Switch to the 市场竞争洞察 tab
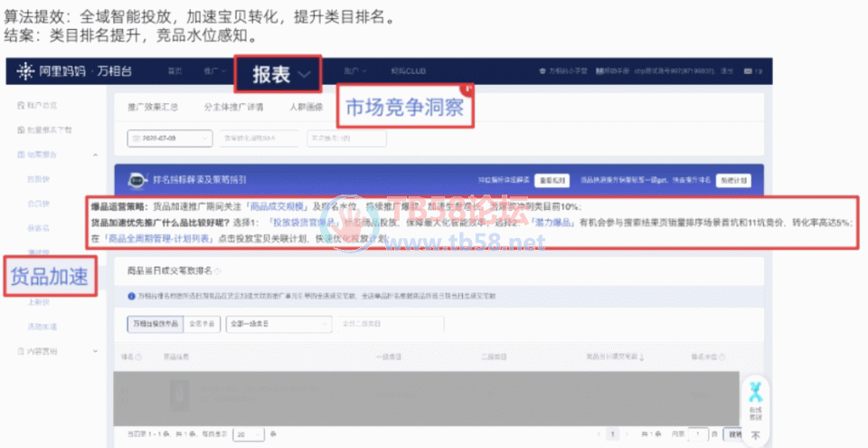Viewport: 868px width, 448px height. tap(404, 109)
